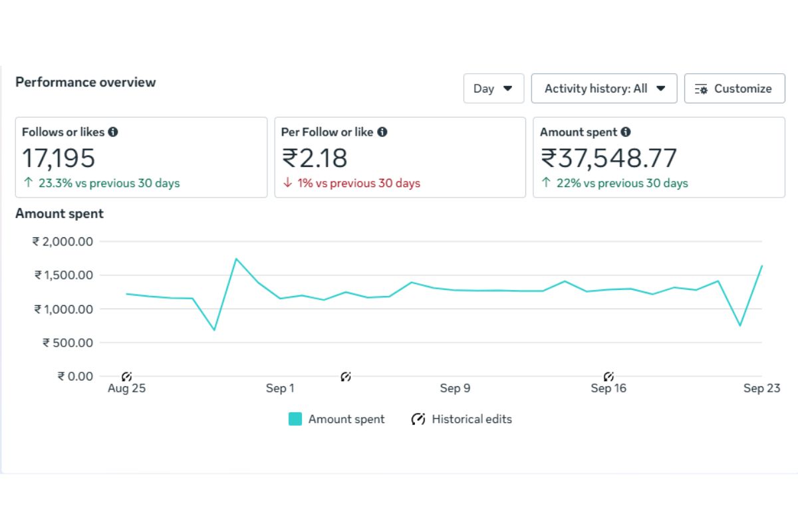This screenshot has width=798, height=532.
Task: Click info icon next to Amount spent card title
Action: click(626, 132)
